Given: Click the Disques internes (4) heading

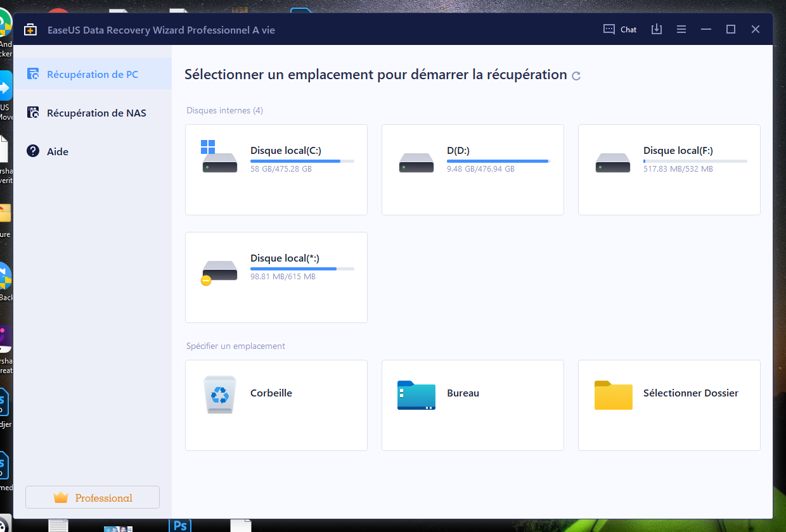Looking at the screenshot, I should (224, 111).
